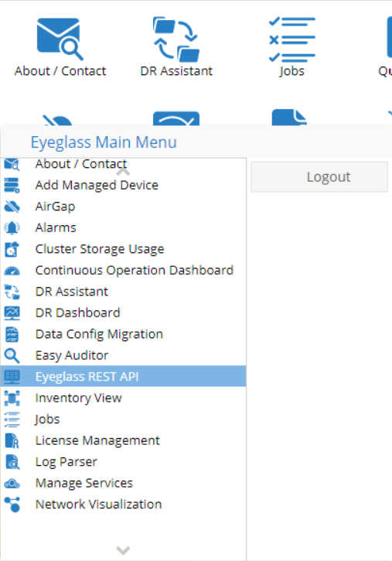Open the Jobs desktop checklist icon
Screen dimensions: 392x561
tap(292, 39)
